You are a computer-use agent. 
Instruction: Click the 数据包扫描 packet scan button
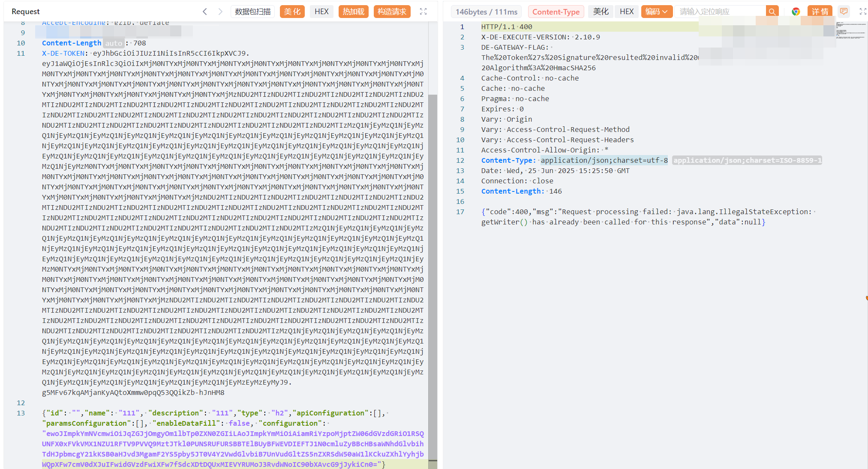[253, 12]
